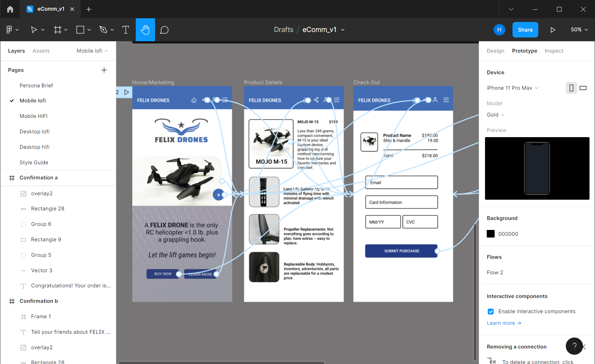Open the Frame tool options chevron

(x=66, y=30)
